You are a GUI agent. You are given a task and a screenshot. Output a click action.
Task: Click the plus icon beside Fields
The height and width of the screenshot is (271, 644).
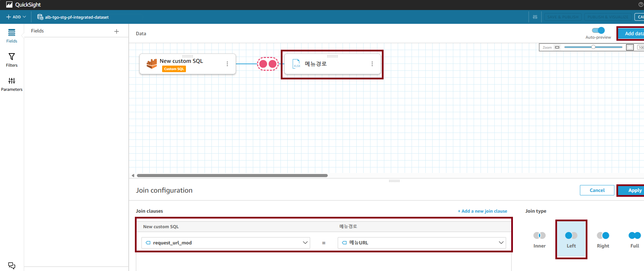click(117, 31)
